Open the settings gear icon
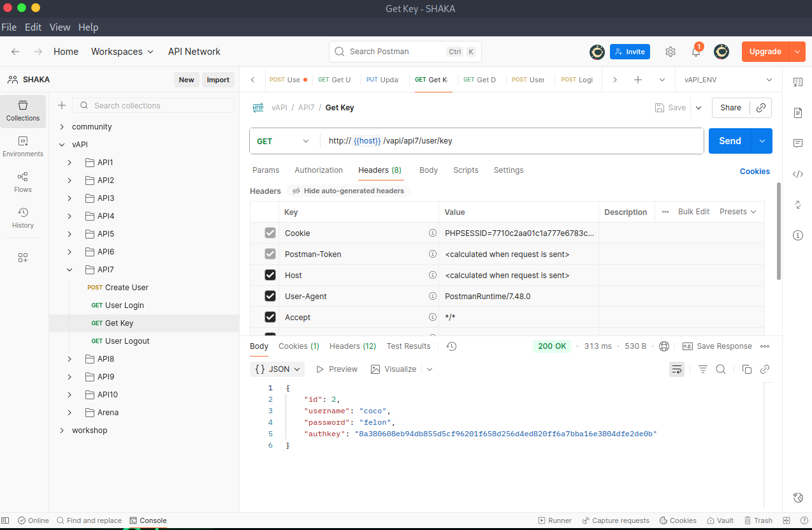812x530 pixels. 671,52
